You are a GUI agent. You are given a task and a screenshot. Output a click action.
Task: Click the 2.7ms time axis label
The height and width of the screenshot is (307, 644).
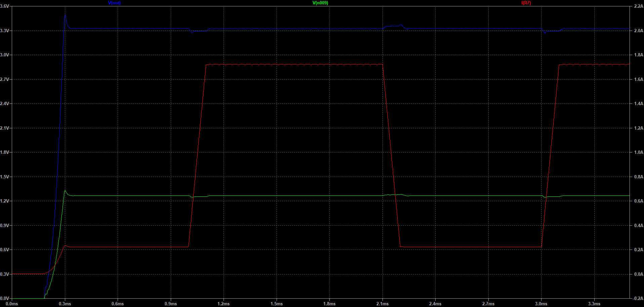[488, 304]
